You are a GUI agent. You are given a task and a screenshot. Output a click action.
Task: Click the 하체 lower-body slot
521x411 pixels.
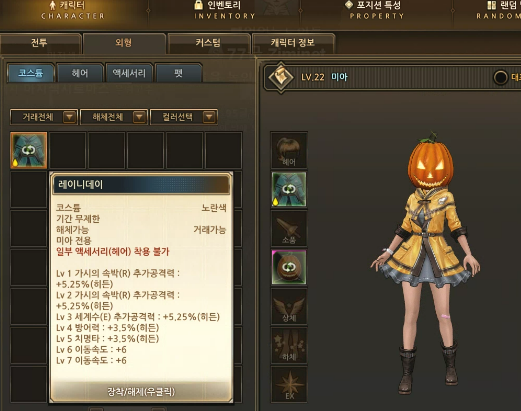tap(289, 345)
